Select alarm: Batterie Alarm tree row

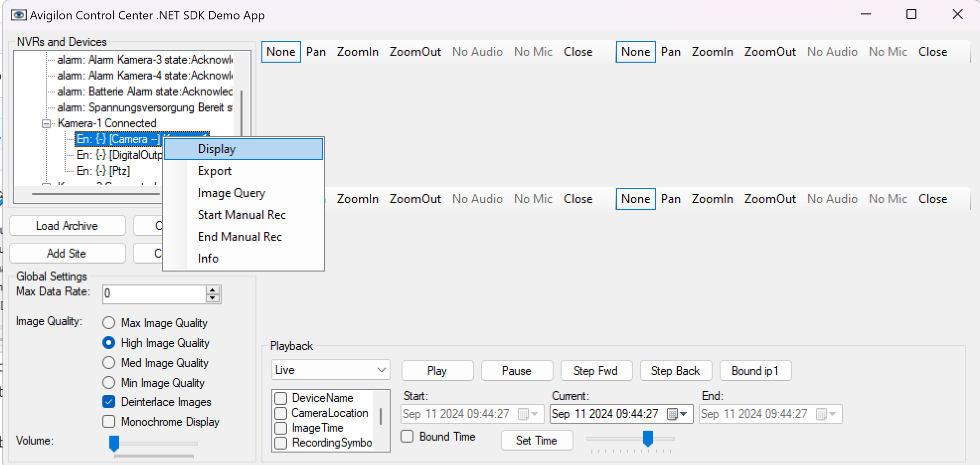pos(145,92)
